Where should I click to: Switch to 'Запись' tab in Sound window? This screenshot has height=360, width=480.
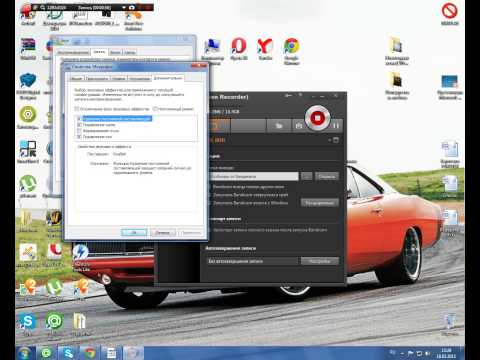coord(99,52)
